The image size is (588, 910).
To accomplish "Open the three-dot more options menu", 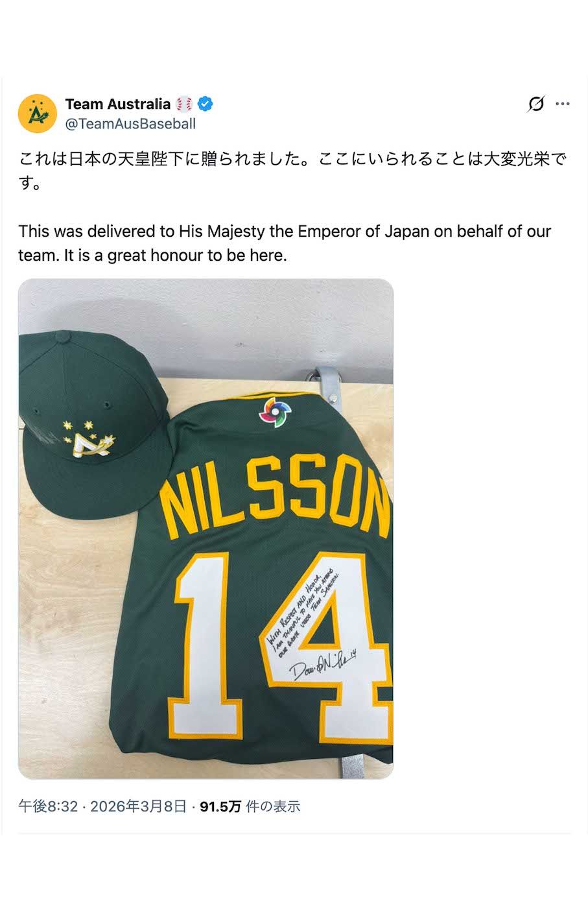I will tap(563, 104).
